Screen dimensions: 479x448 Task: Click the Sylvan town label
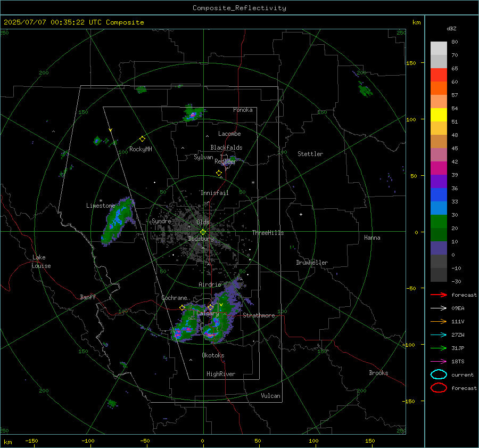pyautogui.click(x=203, y=157)
